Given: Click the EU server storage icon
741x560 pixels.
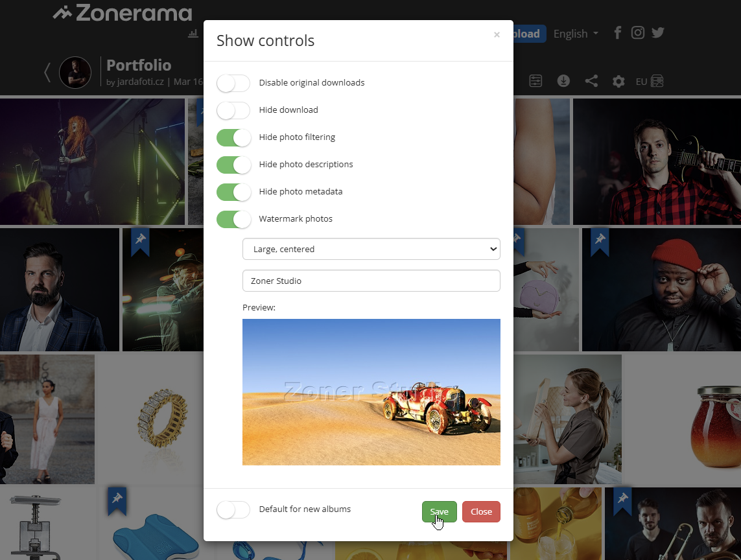Looking at the screenshot, I should pyautogui.click(x=650, y=81).
